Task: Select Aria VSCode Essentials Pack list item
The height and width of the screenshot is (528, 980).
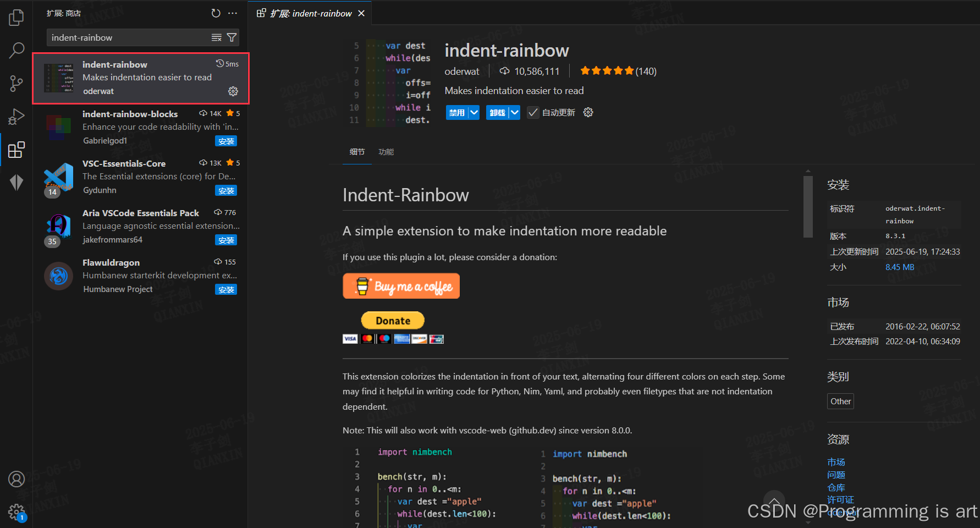Action: click(x=140, y=227)
